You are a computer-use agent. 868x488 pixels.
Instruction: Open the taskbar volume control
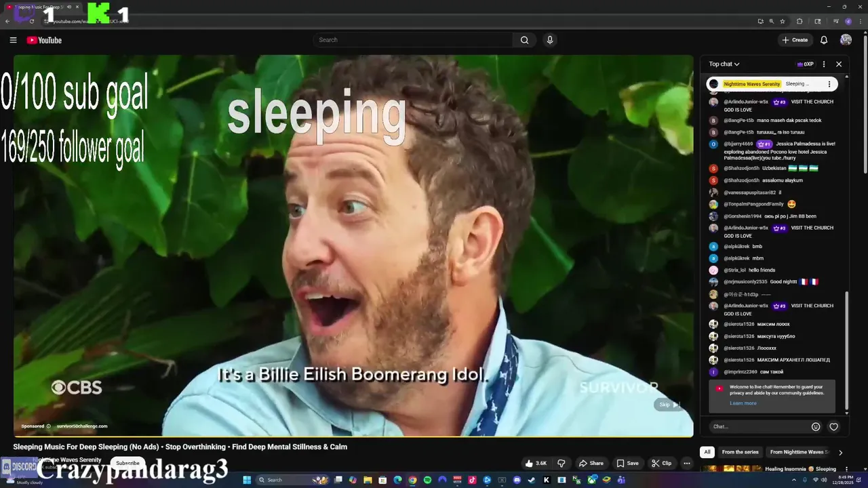(824, 480)
